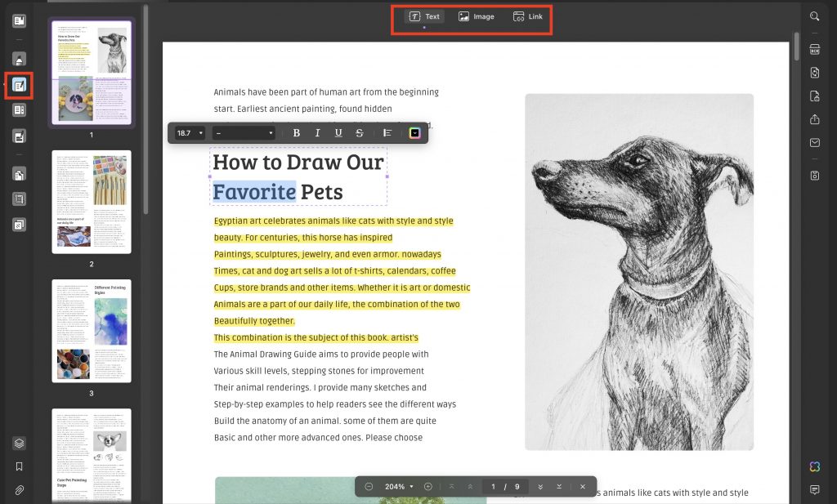Click the Text button in the top toolbar
837x504 pixels.
coord(425,16)
